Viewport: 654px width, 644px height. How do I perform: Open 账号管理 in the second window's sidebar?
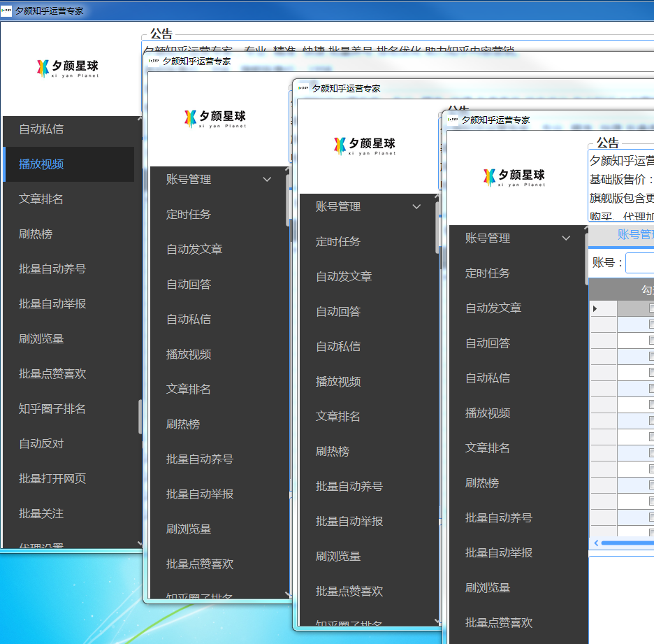[x=189, y=180]
